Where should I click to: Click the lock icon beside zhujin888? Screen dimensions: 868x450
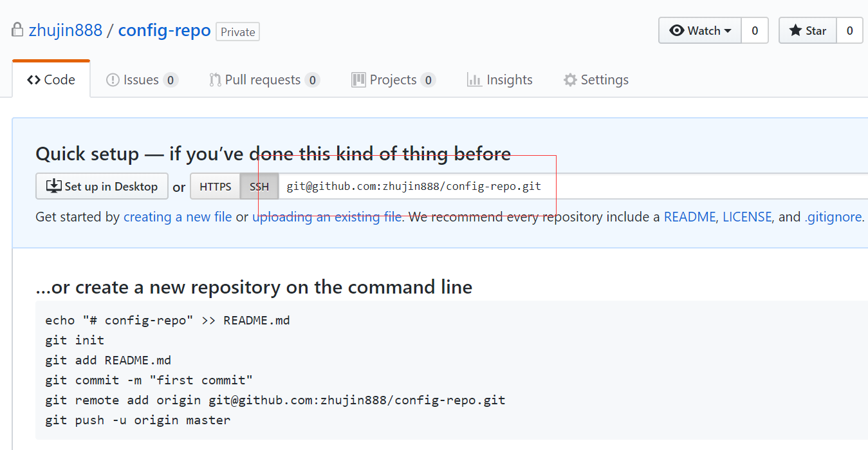17,30
